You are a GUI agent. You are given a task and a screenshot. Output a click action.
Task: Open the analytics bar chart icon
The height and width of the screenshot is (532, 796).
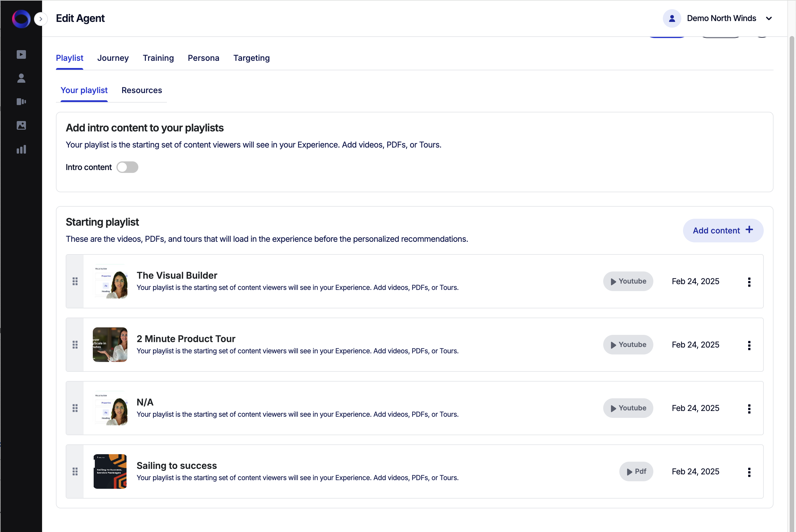21,149
